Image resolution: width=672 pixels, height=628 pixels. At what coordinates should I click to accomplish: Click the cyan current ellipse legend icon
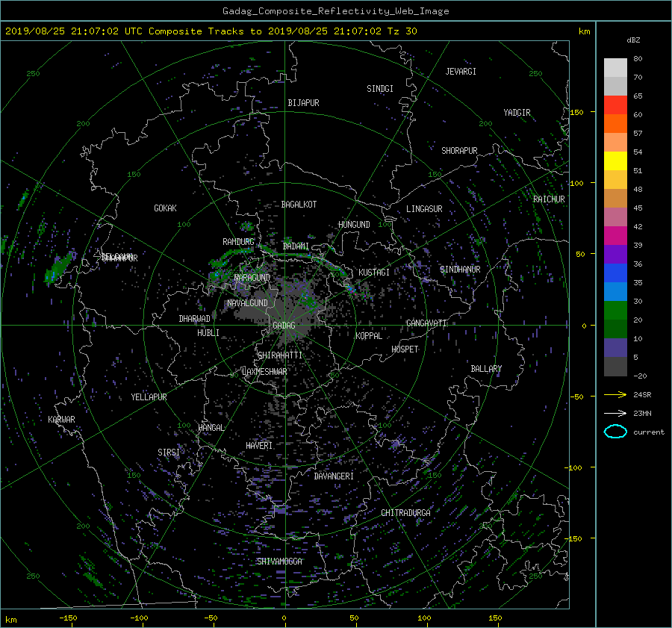pyautogui.click(x=615, y=432)
